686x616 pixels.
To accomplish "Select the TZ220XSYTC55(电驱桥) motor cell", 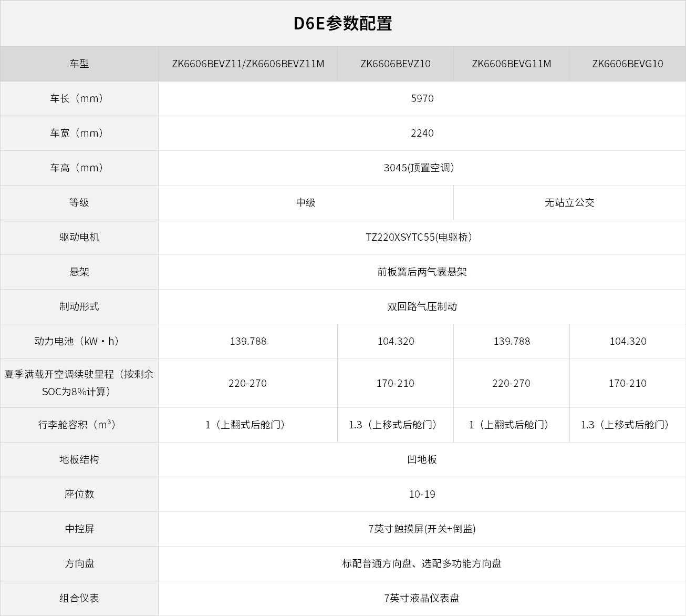I will [x=419, y=237].
